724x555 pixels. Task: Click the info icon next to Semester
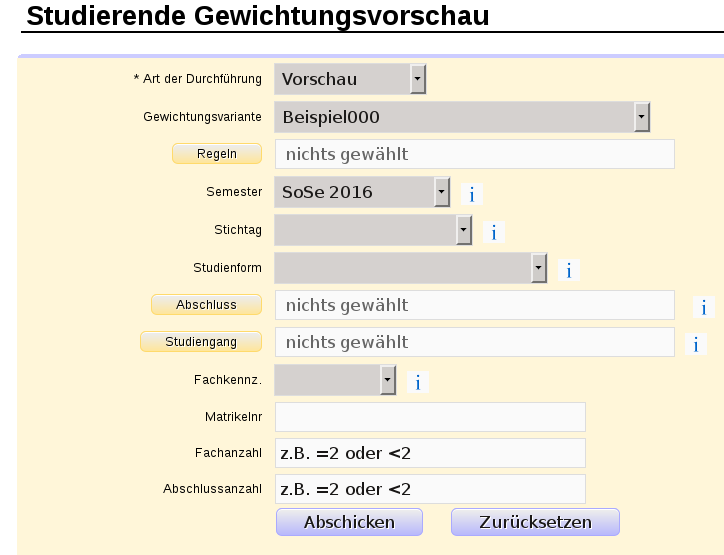point(471,194)
